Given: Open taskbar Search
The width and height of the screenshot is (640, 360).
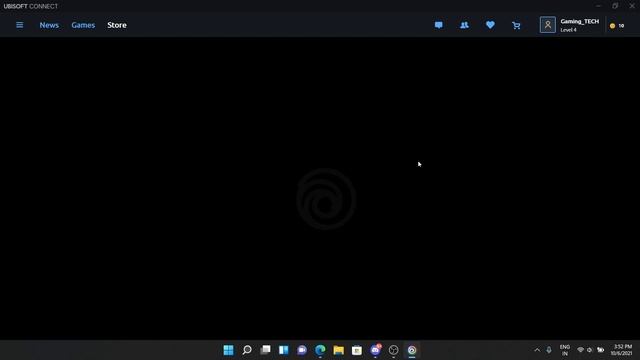Looking at the screenshot, I should click(247, 350).
